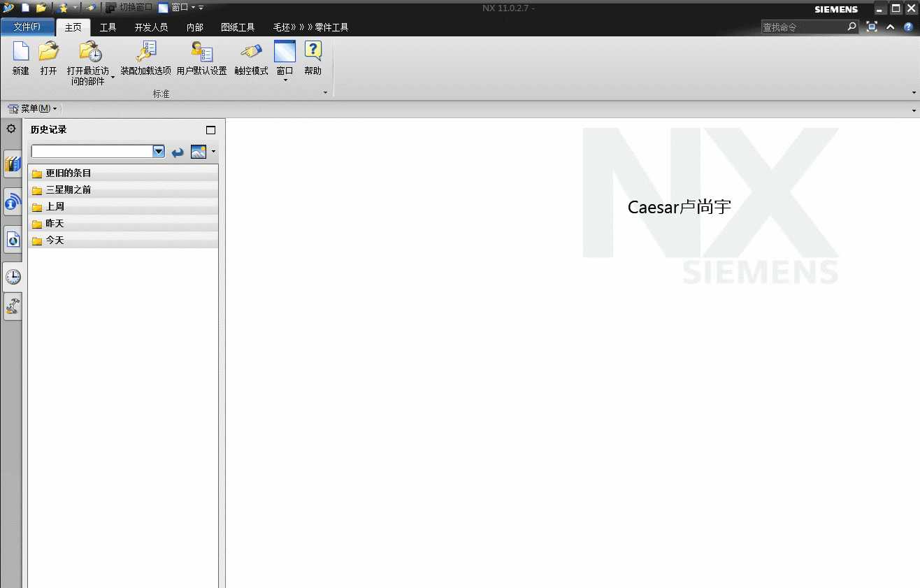
Task: Click the blue help question icon top right
Action: tap(908, 27)
